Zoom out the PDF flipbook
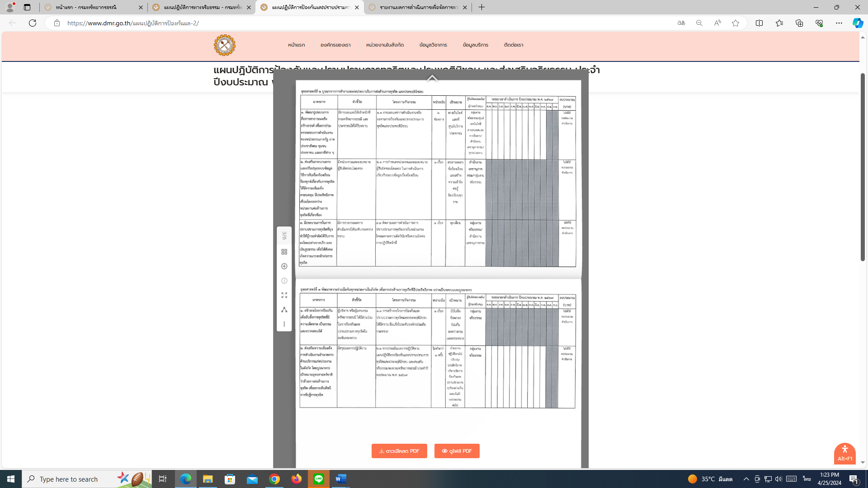Viewport: 868px width, 488px height. 284,281
